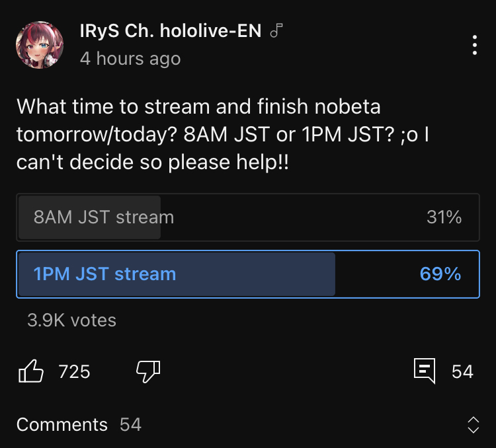Image resolution: width=496 pixels, height=448 pixels.
Task: Select the 1PM JST stream poll option
Action: pos(248,274)
